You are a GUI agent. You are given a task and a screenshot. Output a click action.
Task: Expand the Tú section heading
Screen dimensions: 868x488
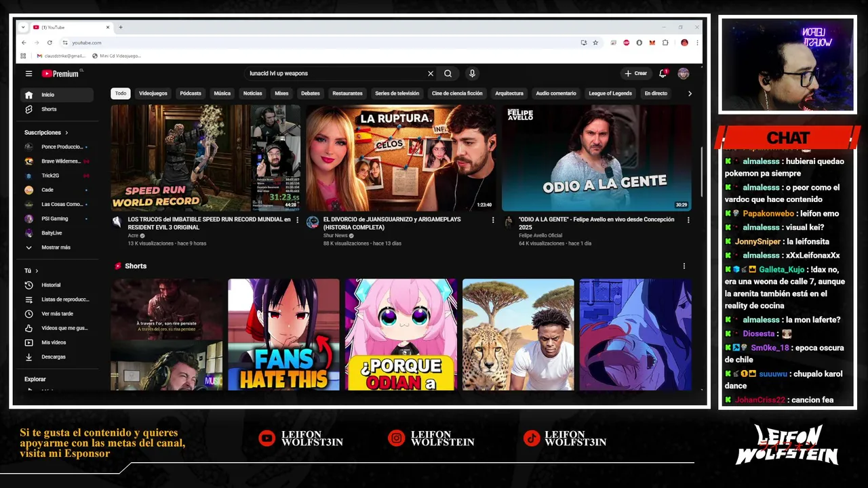pyautogui.click(x=31, y=271)
